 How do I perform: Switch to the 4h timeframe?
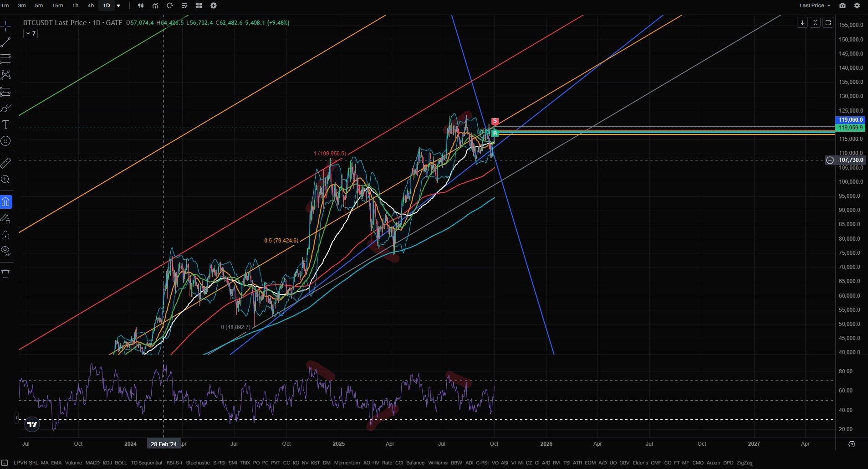point(91,5)
